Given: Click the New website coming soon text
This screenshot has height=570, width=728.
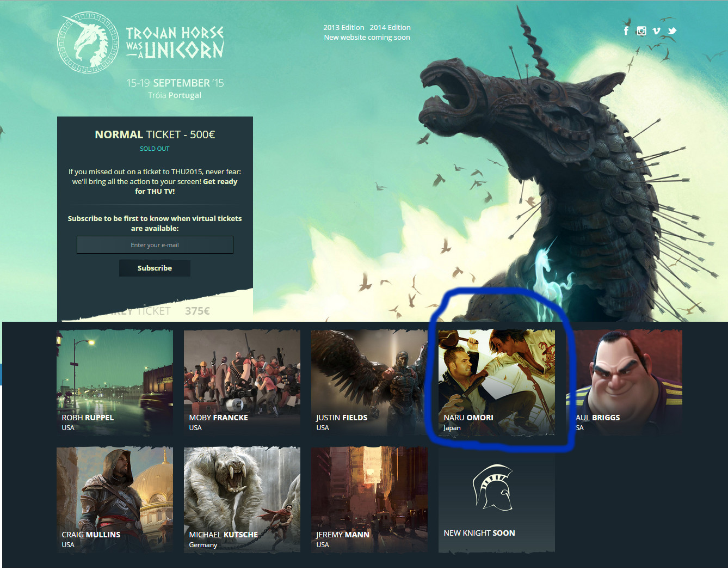Looking at the screenshot, I should pos(367,38).
